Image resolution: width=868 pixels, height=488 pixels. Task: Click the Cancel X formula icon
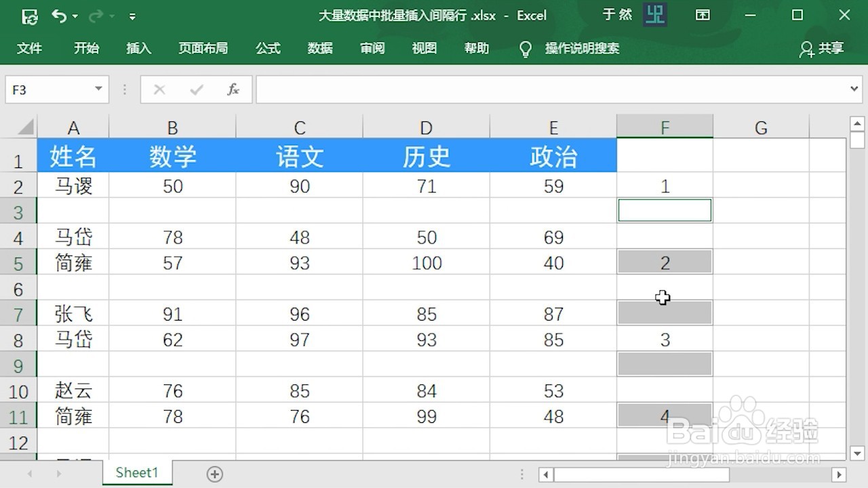[159, 89]
